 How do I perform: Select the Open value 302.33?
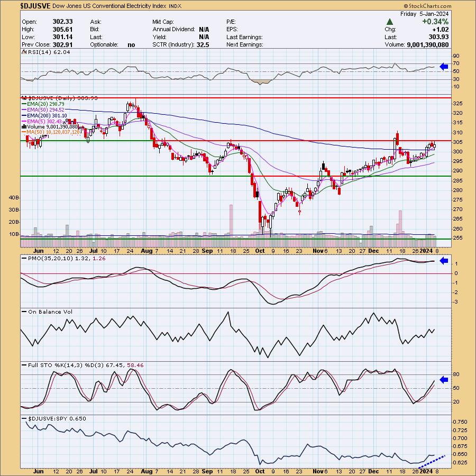(63, 22)
